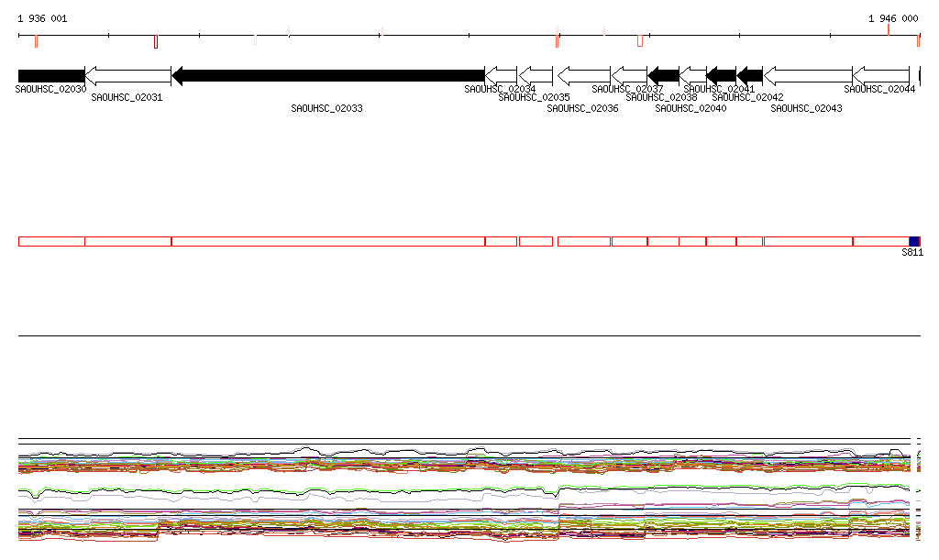
Task: Click the black SAOUHSC_02042 gene arrow
Action: pyautogui.click(x=750, y=76)
